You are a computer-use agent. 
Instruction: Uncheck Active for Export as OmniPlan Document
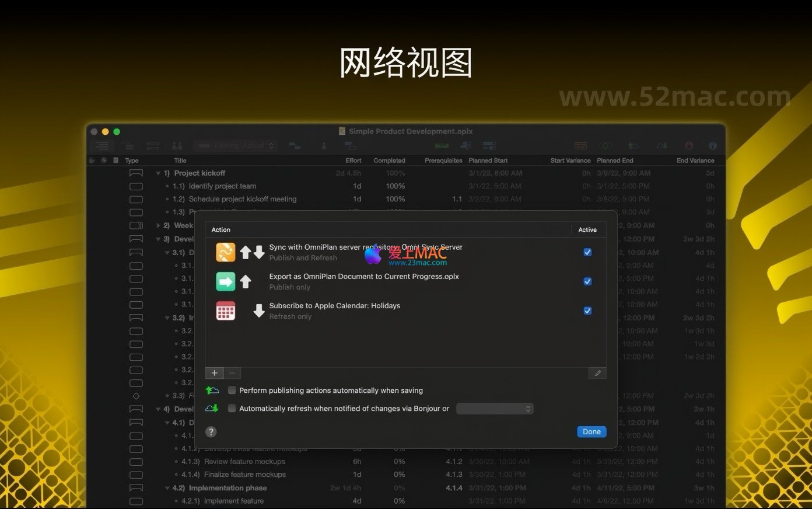(587, 281)
